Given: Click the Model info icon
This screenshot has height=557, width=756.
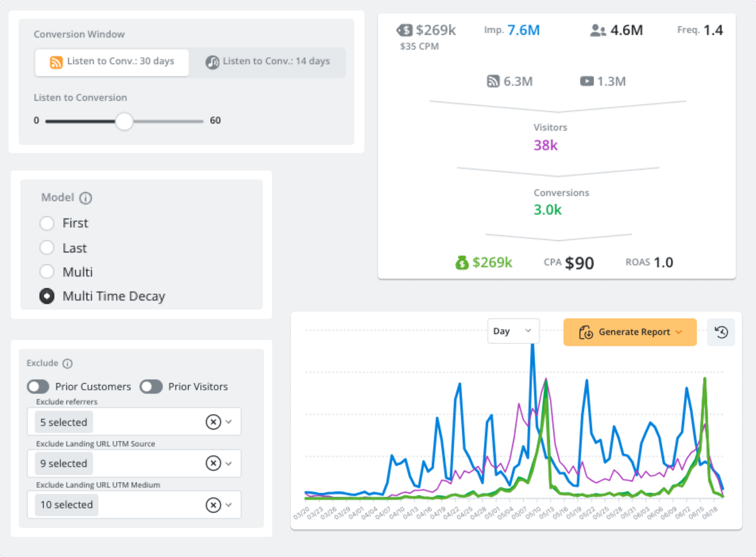Looking at the screenshot, I should [x=86, y=198].
